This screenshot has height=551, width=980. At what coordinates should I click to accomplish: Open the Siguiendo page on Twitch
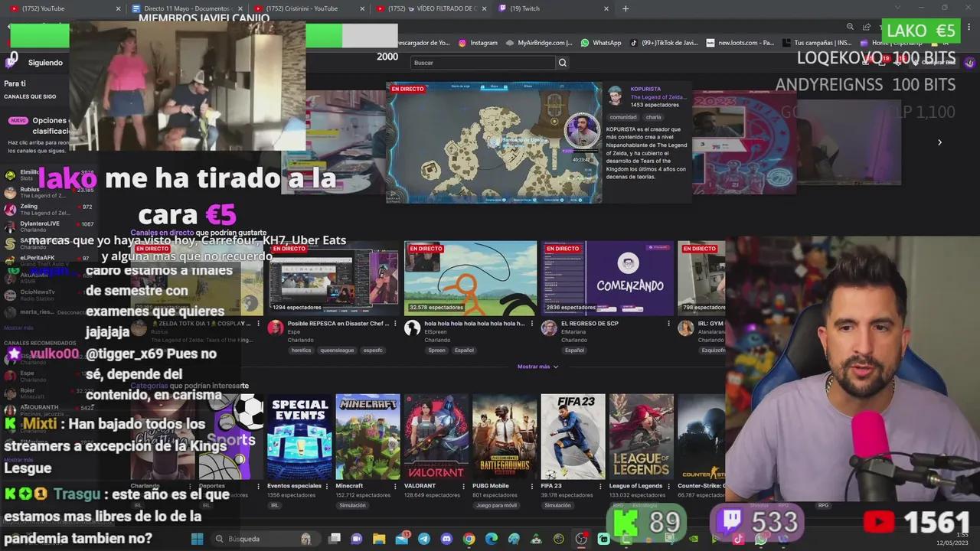45,62
